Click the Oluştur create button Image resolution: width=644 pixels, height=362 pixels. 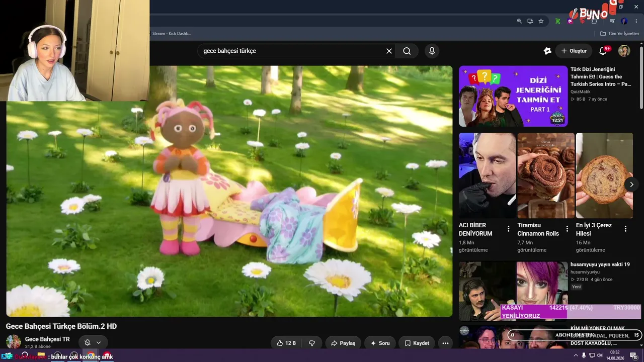574,51
